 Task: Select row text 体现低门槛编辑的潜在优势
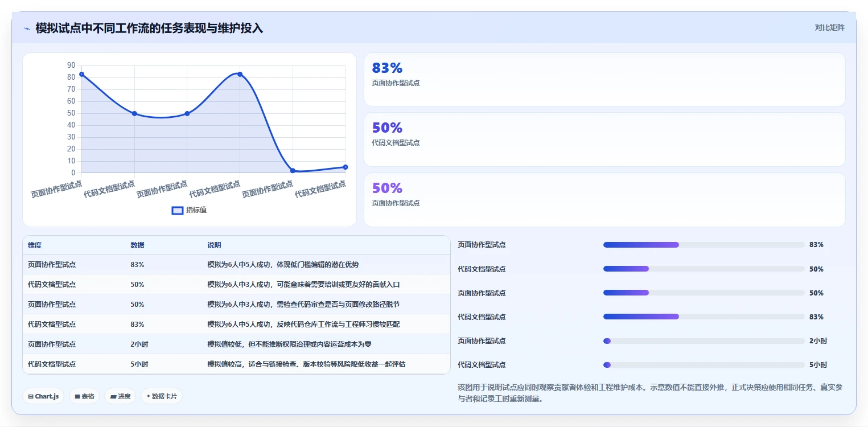click(x=318, y=265)
